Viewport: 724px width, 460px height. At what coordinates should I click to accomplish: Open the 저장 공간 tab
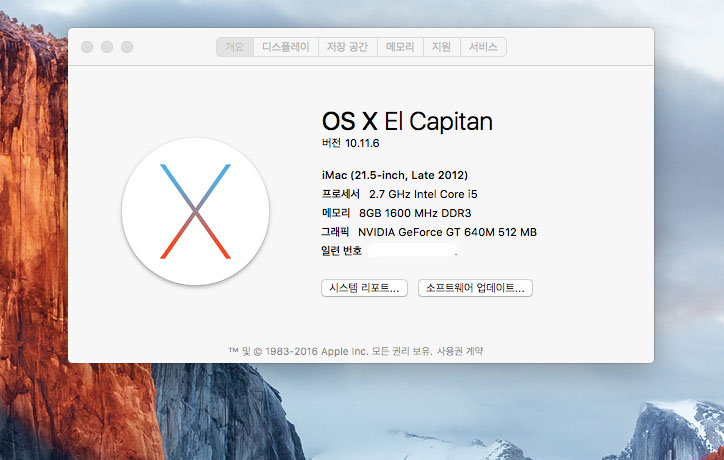click(348, 47)
